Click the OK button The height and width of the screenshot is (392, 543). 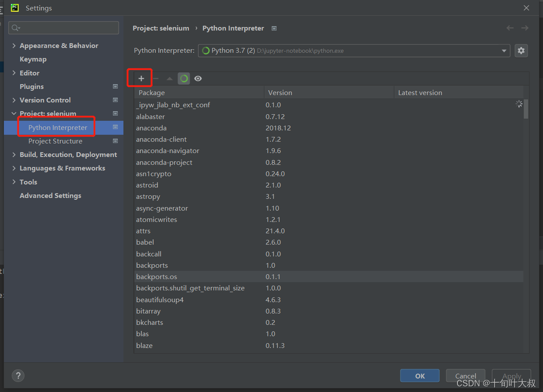click(420, 376)
